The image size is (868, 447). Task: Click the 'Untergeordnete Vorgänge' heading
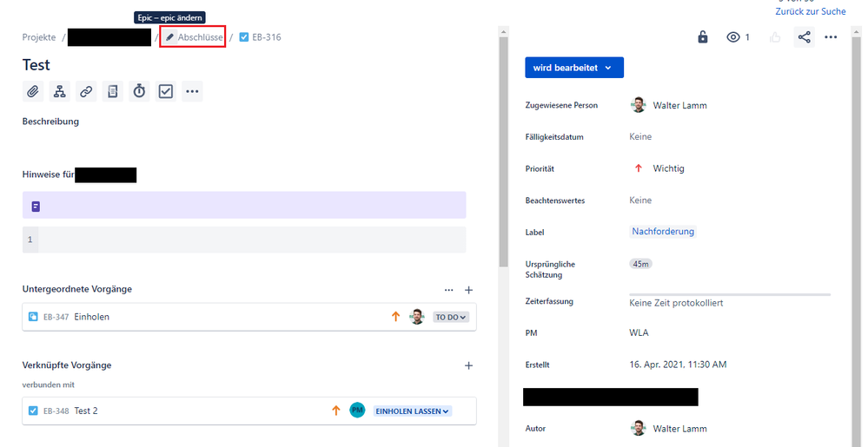(x=77, y=289)
